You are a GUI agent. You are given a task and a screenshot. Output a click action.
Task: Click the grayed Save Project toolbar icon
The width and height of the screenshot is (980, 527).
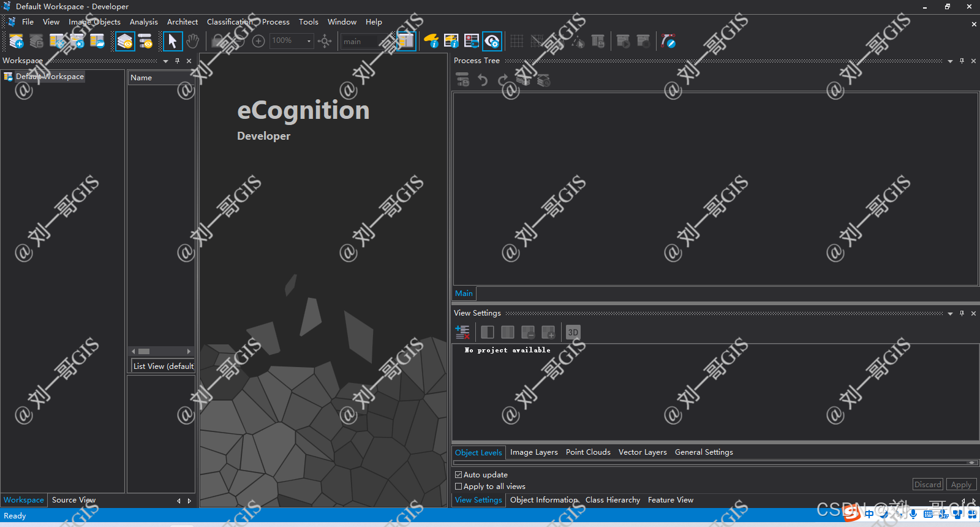(x=37, y=41)
